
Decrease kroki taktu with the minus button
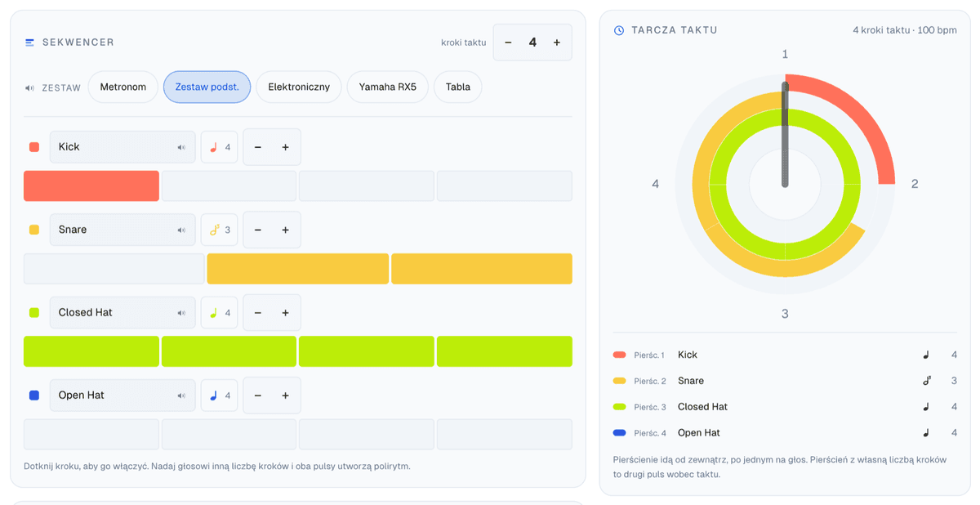point(508,42)
